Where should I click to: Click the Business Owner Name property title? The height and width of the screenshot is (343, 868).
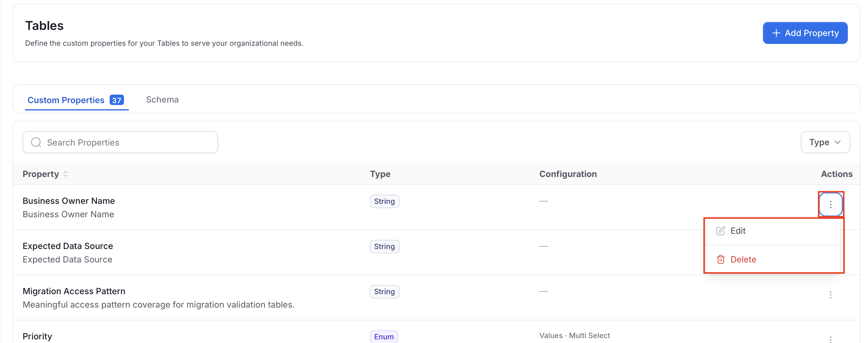point(69,201)
